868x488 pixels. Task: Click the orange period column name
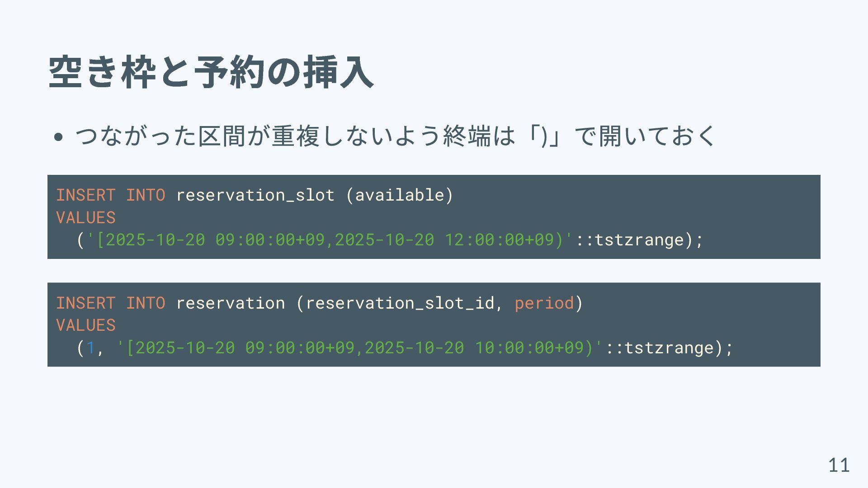pyautogui.click(x=544, y=303)
